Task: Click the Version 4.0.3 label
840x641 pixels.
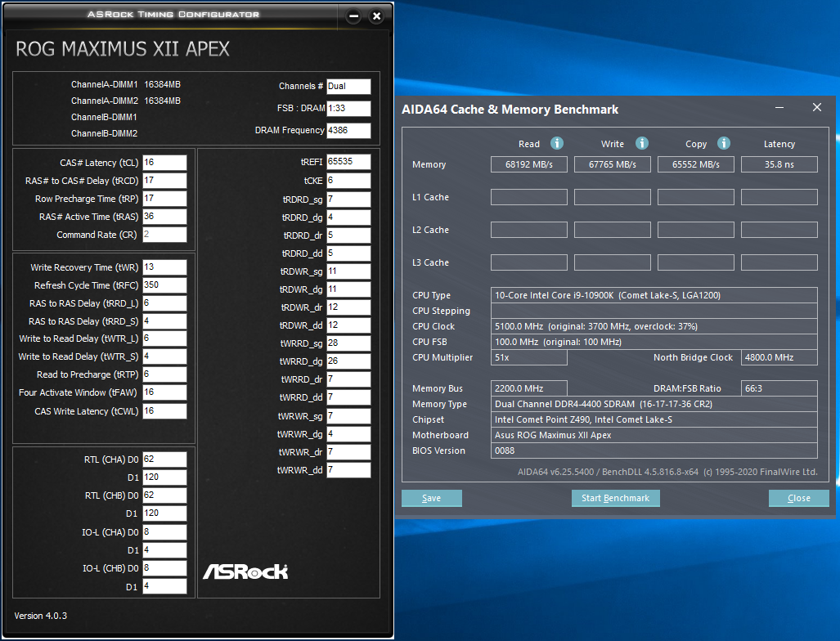Action: 41,616
